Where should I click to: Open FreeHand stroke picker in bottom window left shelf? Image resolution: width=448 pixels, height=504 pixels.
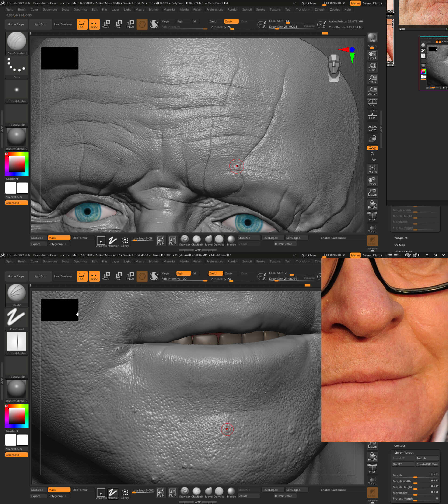click(x=17, y=319)
